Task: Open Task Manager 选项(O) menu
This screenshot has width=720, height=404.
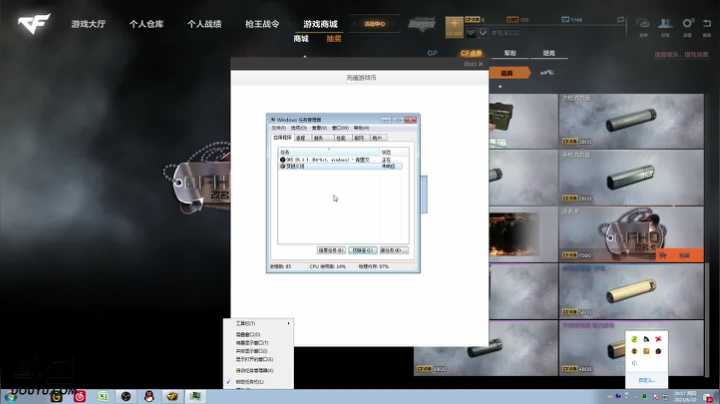Action: click(x=298, y=128)
